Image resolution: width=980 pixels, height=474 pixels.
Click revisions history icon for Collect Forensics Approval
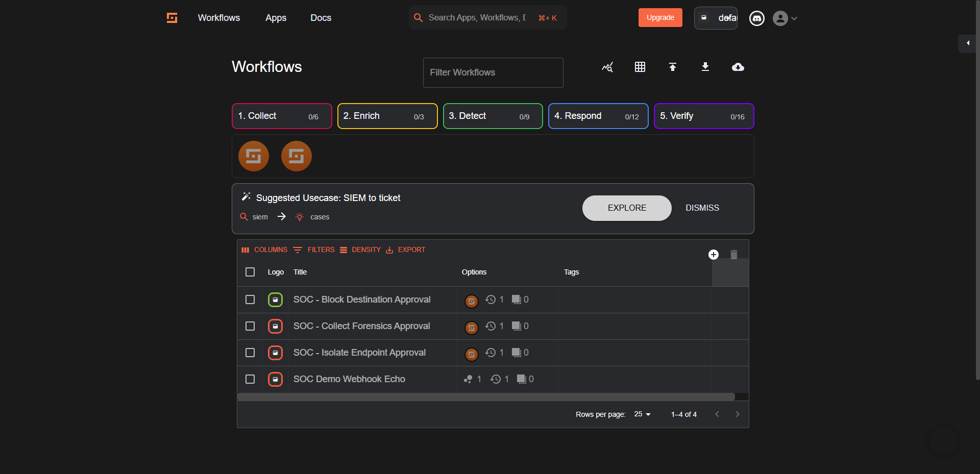tap(491, 326)
